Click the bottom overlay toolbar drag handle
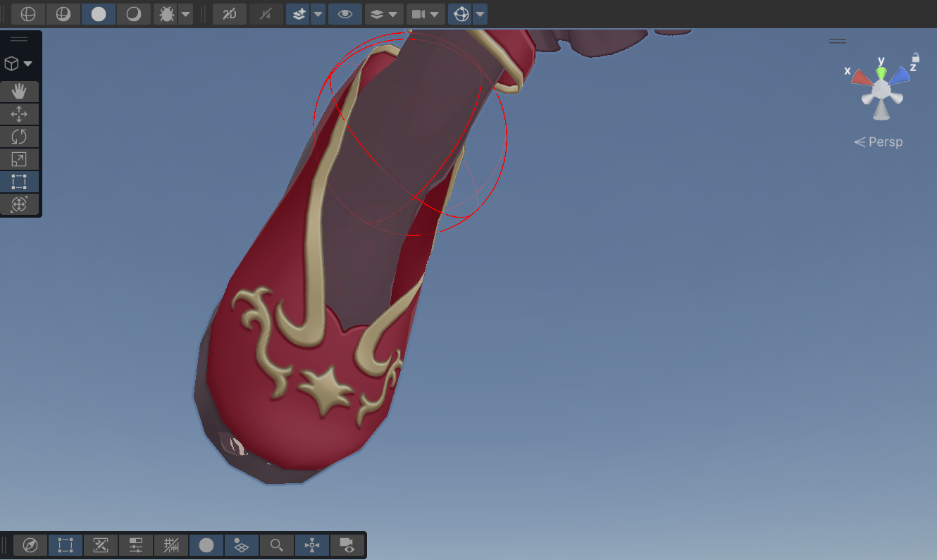The width and height of the screenshot is (937, 560). point(6,545)
